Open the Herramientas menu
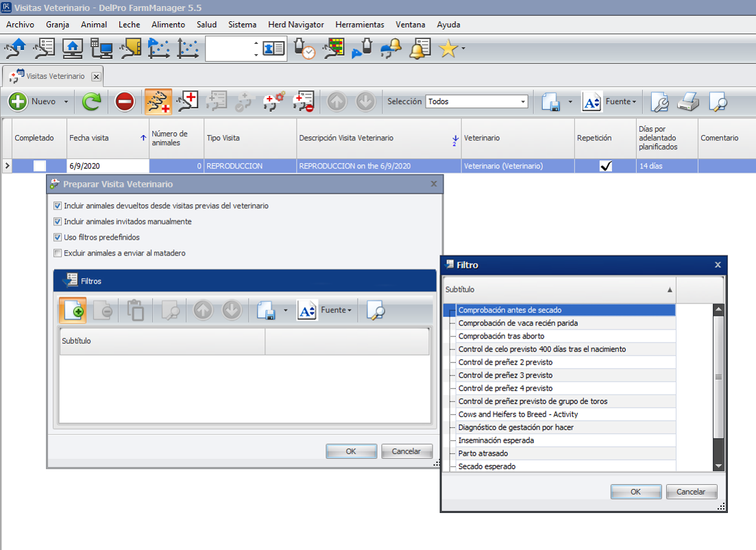Viewport: 756px width, 550px height. tap(359, 25)
